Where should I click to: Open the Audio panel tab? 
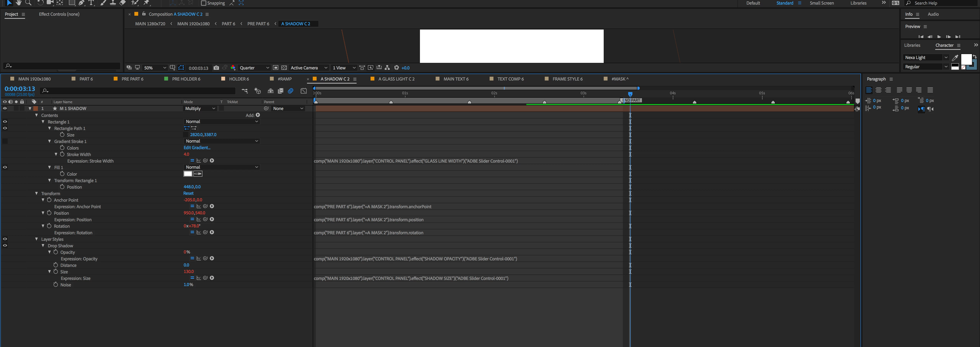[933, 14]
